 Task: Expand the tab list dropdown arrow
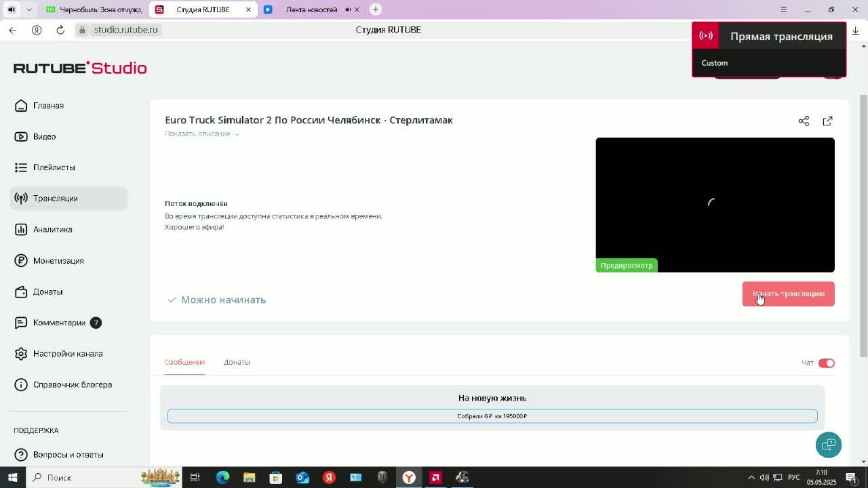[x=28, y=9]
